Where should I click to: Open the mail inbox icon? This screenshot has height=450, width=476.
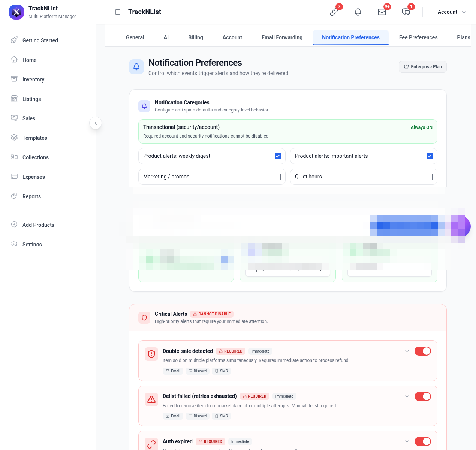click(x=382, y=12)
